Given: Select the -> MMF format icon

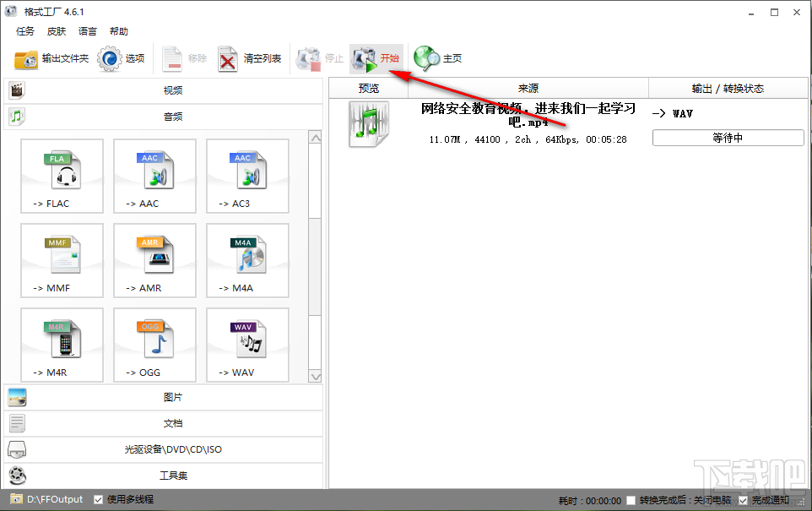Looking at the screenshot, I should tap(62, 261).
